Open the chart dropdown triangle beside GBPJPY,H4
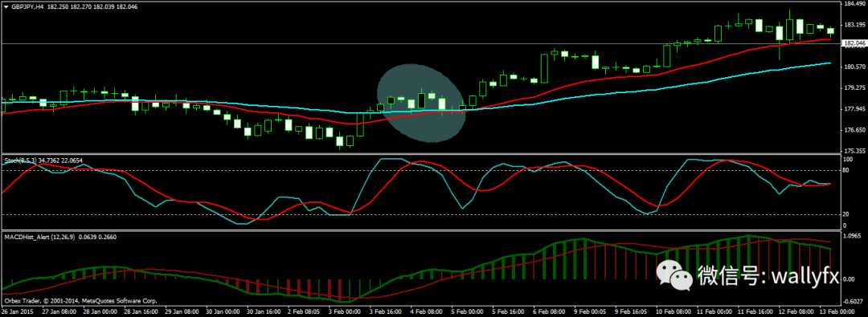The width and height of the screenshot is (868, 317). tap(6, 6)
